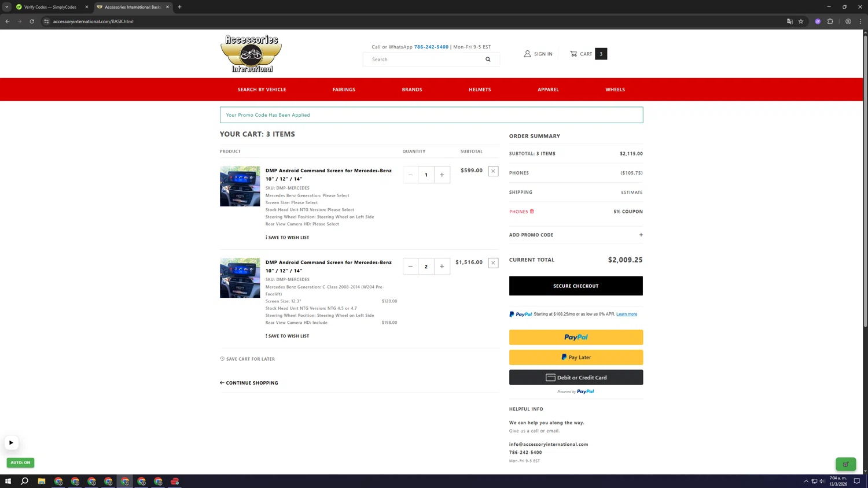Viewport: 868px width, 488px height.
Task: Show hidden system tray icons
Action: point(806,481)
